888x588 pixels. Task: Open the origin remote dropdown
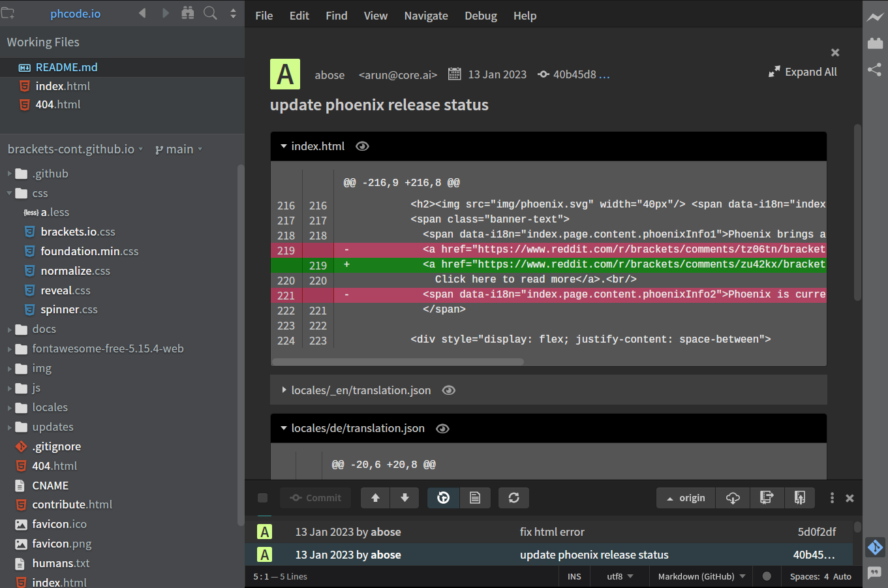[x=686, y=498]
